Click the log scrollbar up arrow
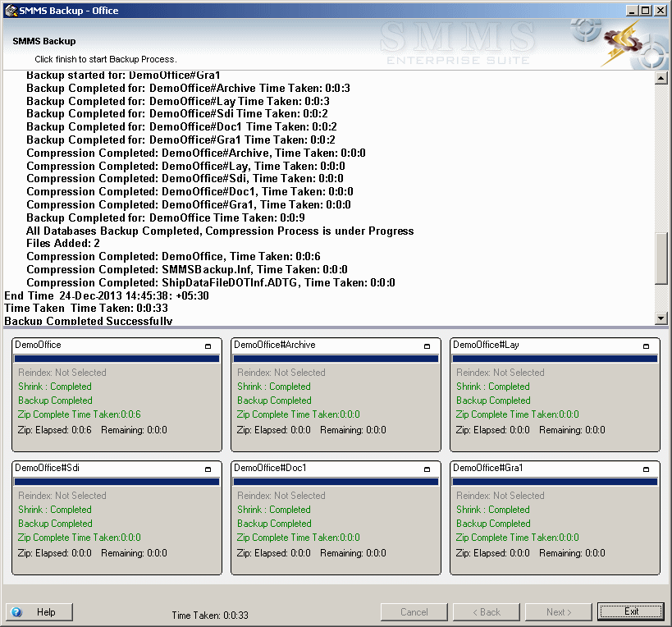The width and height of the screenshot is (672, 627). [x=661, y=78]
